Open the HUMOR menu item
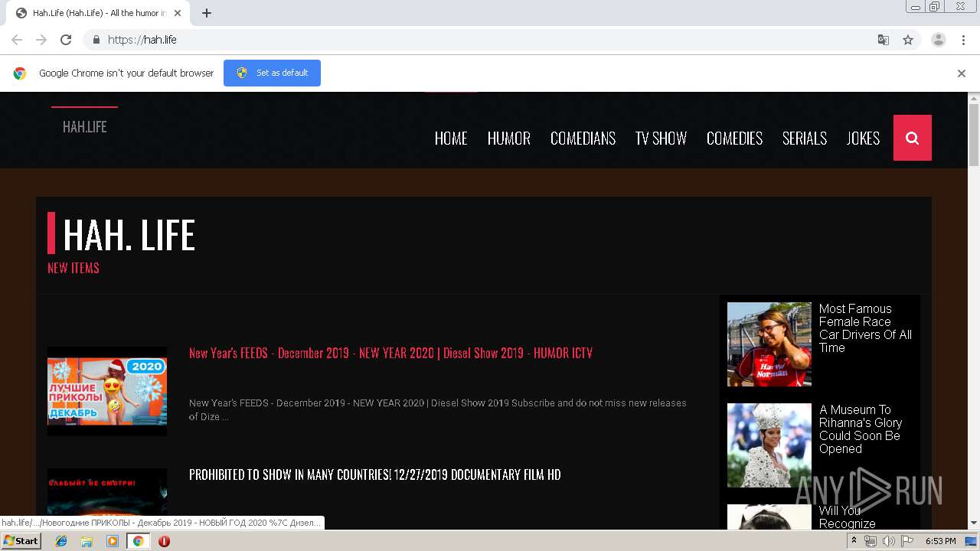The width and height of the screenshot is (980, 551). coord(509,139)
